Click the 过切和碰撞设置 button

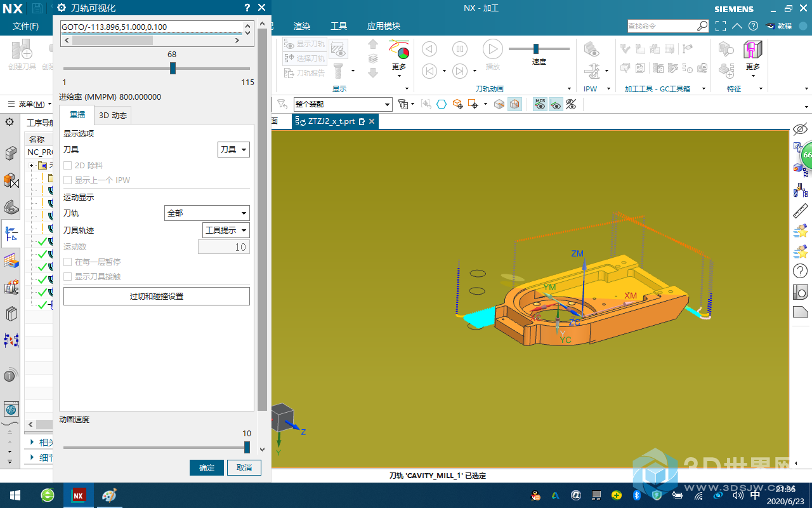coord(157,296)
